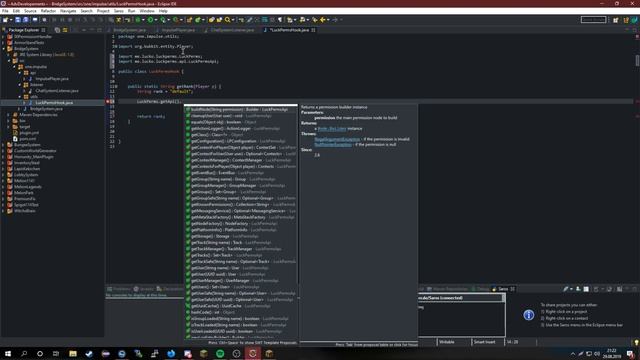The width and height of the screenshot is (640, 360).
Task: Click the Search magnifier toolbar icon
Action: click(x=227, y=20)
